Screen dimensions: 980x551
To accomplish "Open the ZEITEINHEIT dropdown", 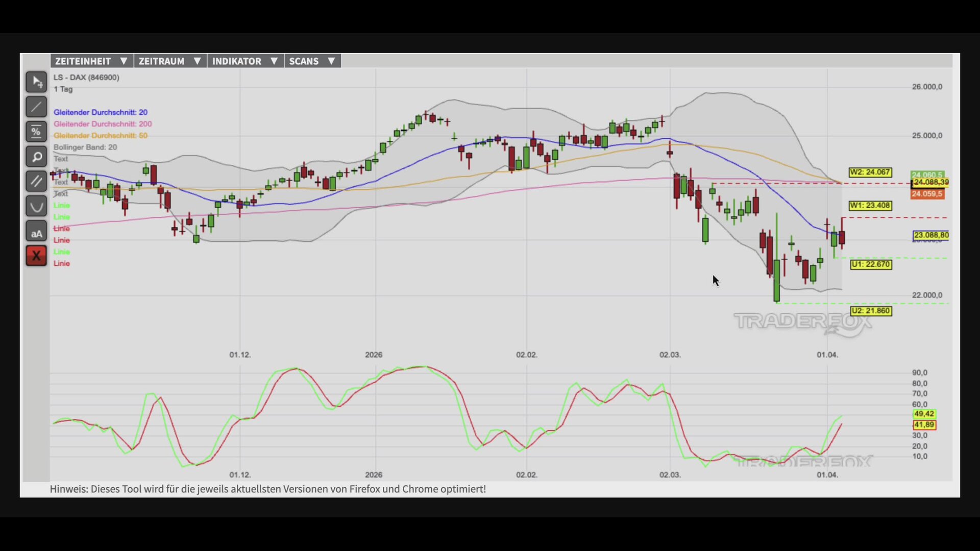I will pos(91,61).
